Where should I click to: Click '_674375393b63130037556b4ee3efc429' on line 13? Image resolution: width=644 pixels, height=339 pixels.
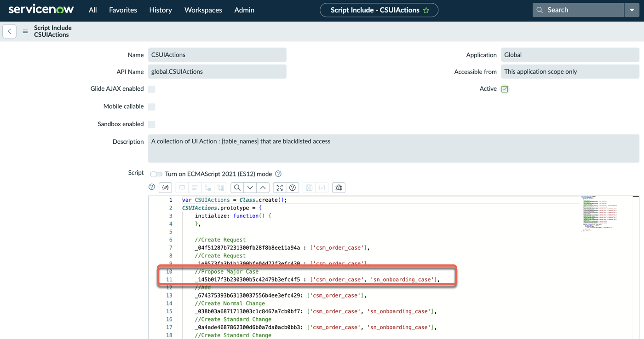pyautogui.click(x=247, y=296)
